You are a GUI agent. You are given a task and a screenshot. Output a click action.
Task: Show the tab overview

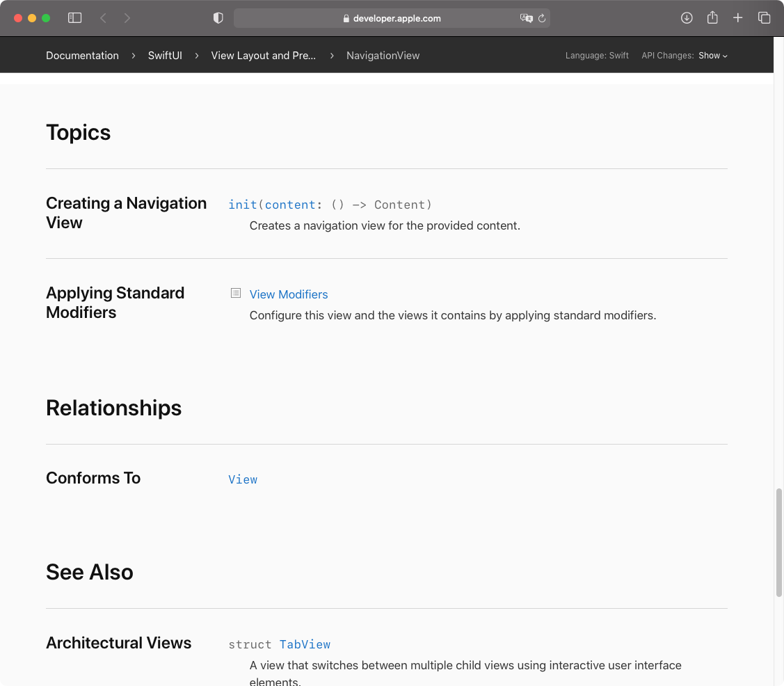pyautogui.click(x=764, y=18)
